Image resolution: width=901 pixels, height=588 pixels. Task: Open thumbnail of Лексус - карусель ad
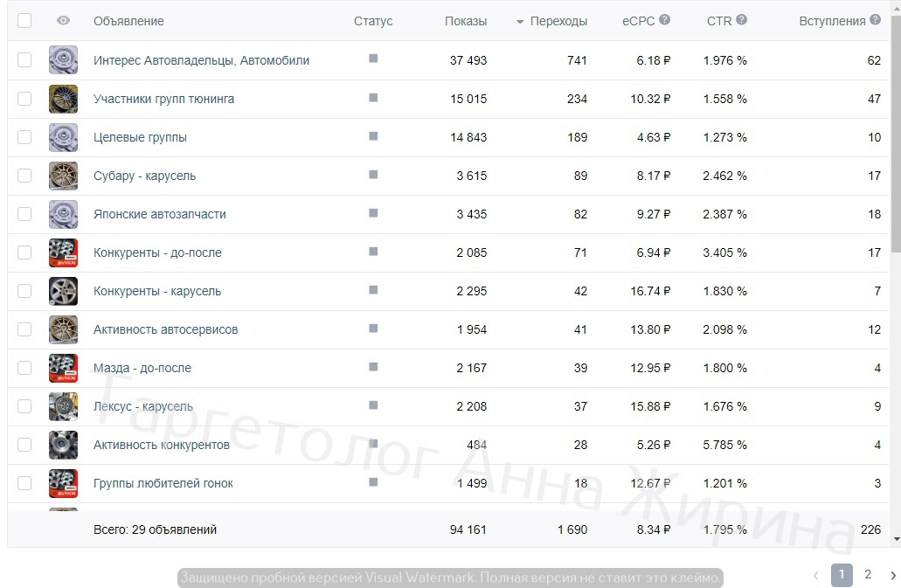[x=63, y=406]
